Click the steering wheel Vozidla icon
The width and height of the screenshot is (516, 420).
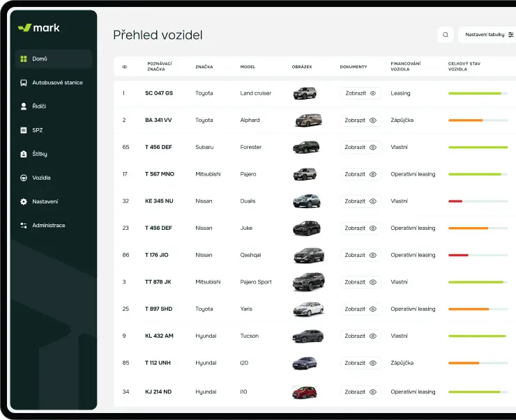[24, 178]
